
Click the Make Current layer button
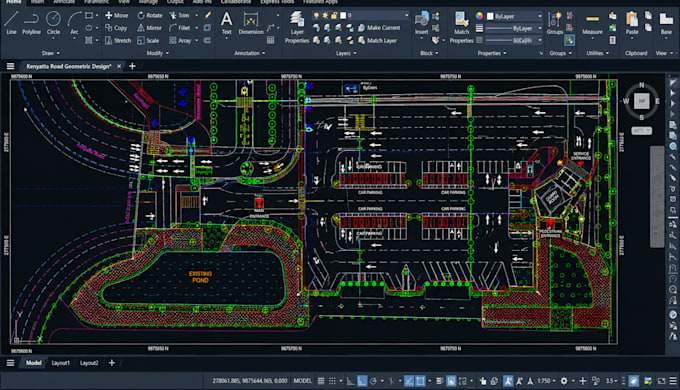tap(379, 28)
